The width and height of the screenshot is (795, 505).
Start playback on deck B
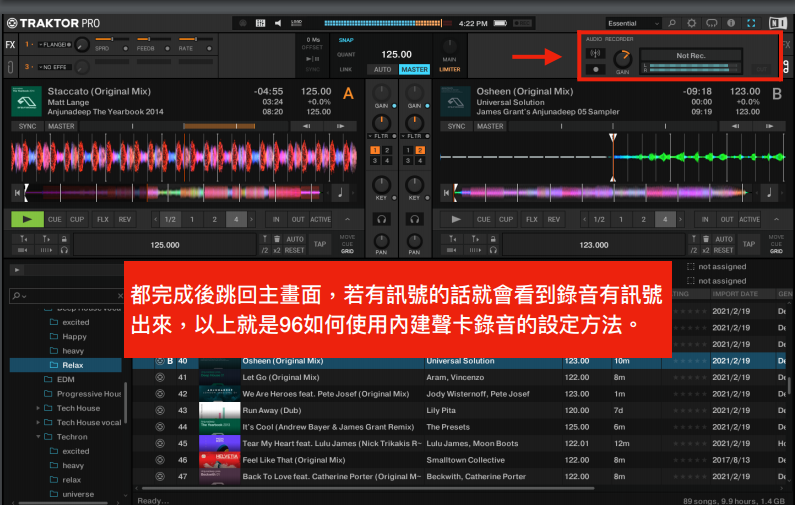tap(456, 220)
